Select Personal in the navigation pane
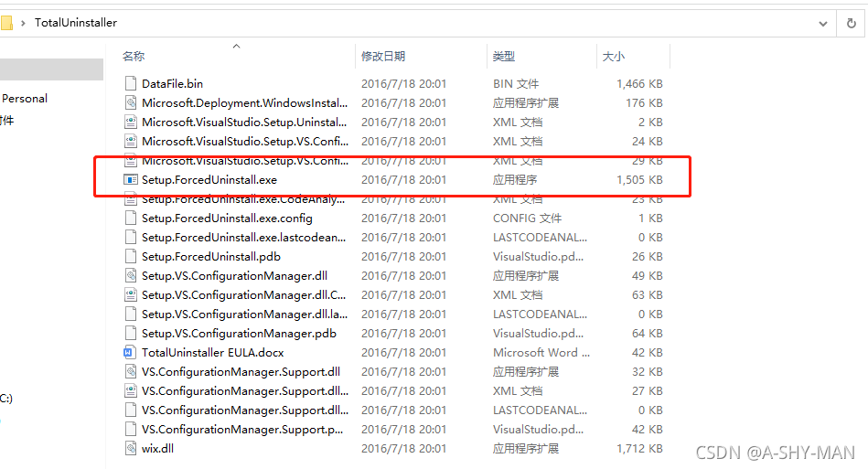 [25, 99]
